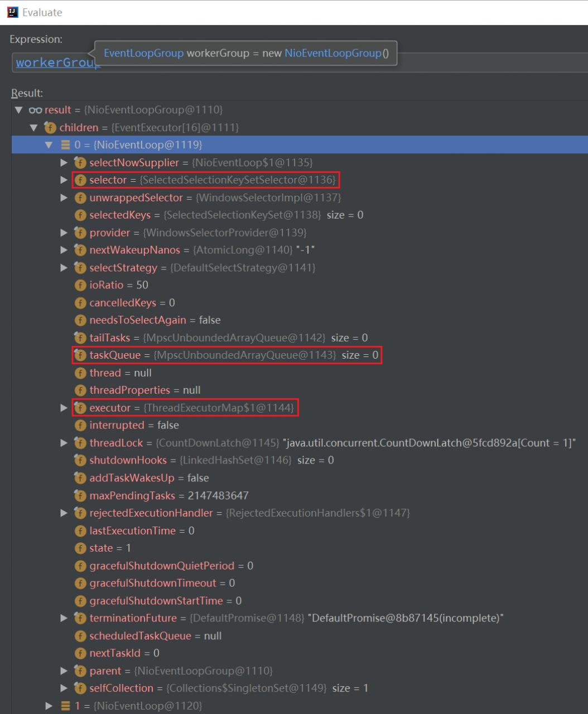Click the field icon of executor
The width and height of the screenshot is (588, 714).
(x=80, y=408)
